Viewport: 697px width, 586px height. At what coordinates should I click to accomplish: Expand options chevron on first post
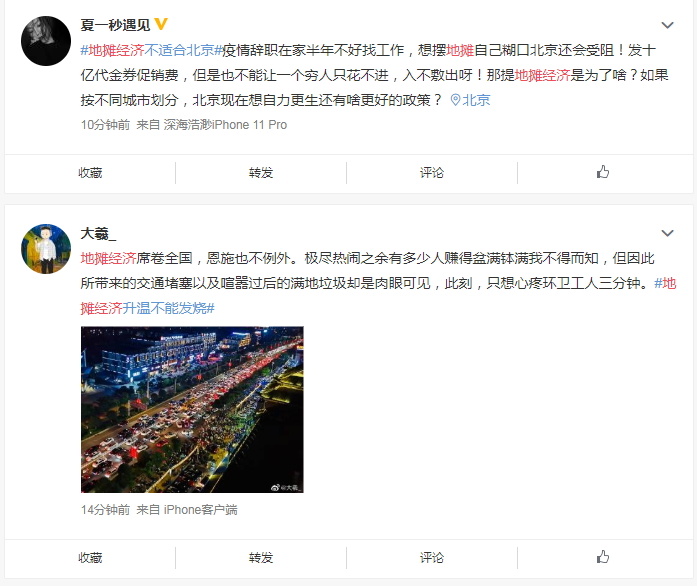click(x=667, y=25)
